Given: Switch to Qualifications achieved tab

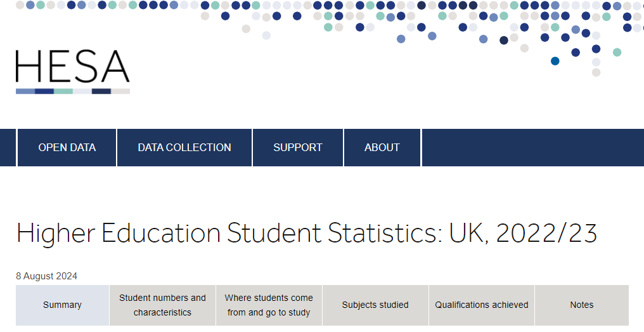Looking at the screenshot, I should (x=482, y=305).
